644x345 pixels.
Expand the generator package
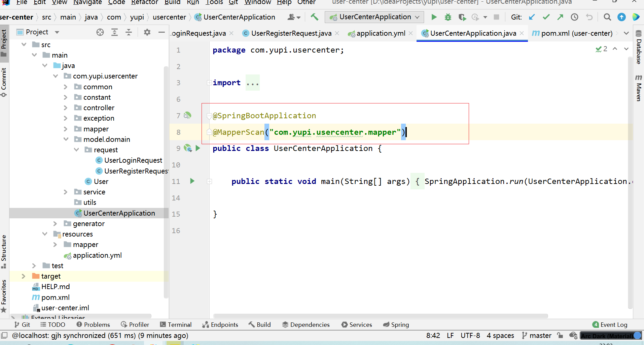click(55, 223)
